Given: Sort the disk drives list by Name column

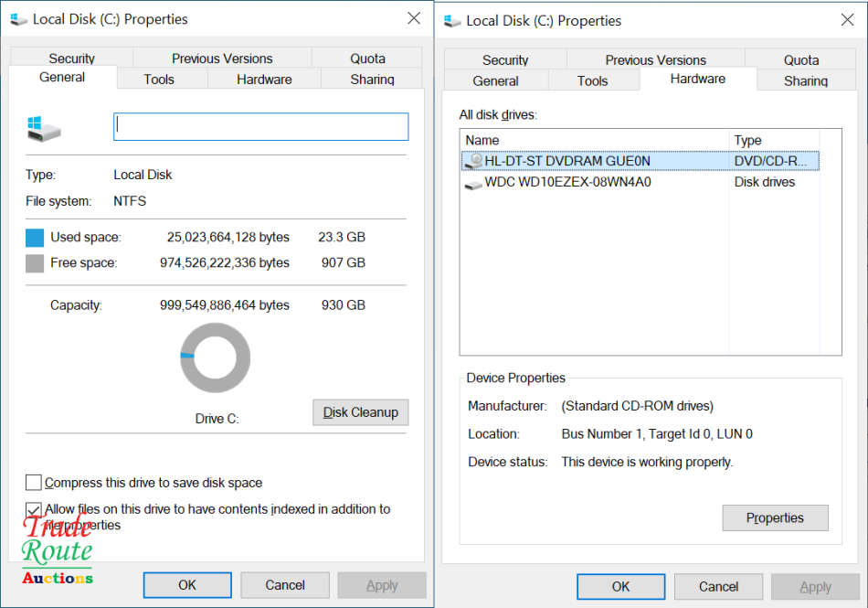Looking at the screenshot, I should pyautogui.click(x=594, y=140).
